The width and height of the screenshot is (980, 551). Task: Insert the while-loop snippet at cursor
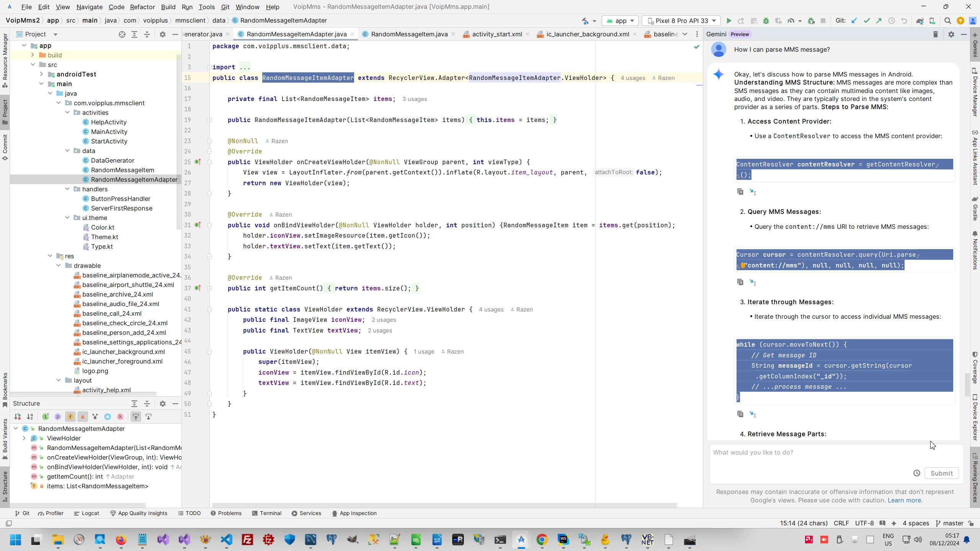click(x=753, y=414)
